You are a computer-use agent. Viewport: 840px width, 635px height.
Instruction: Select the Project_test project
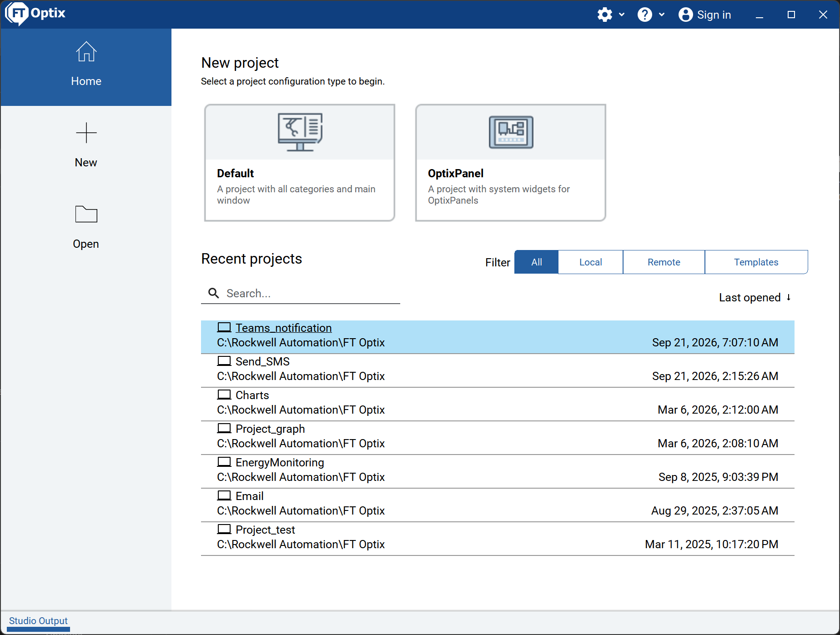pos(498,539)
